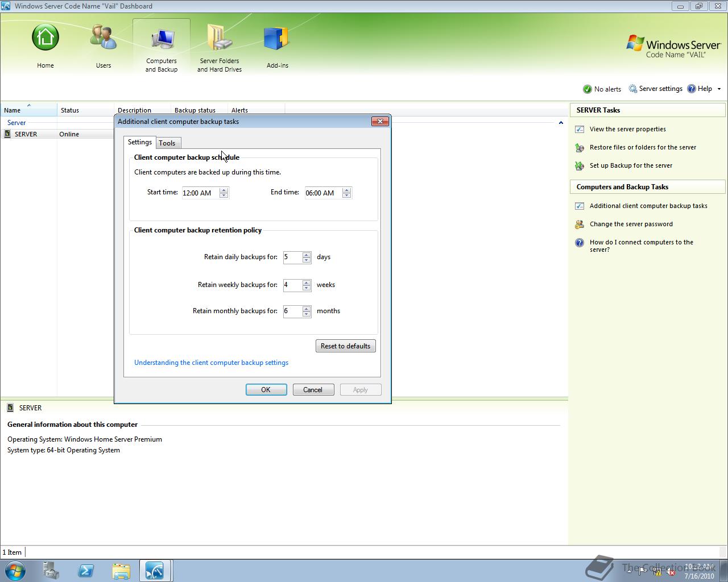Decrease the Start time value
The width and height of the screenshot is (728, 582).
[x=224, y=196]
